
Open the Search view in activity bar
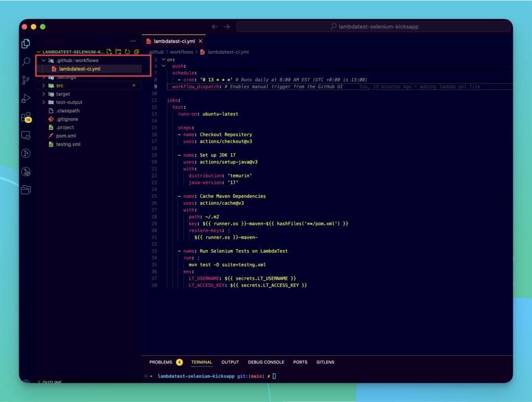(x=25, y=62)
